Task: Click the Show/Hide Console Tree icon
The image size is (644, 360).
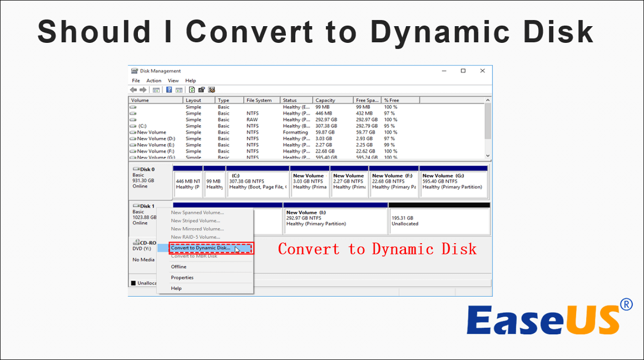Action: (156, 90)
